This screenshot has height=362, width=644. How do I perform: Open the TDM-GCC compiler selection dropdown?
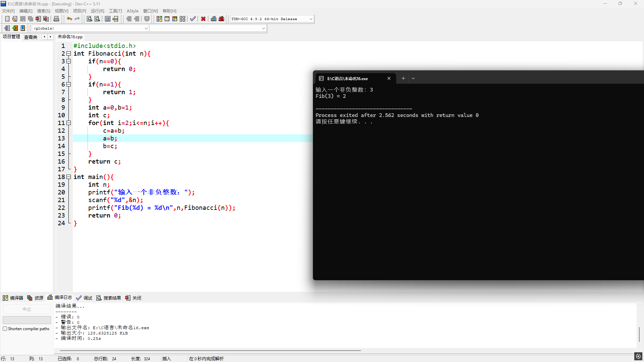pos(311,19)
